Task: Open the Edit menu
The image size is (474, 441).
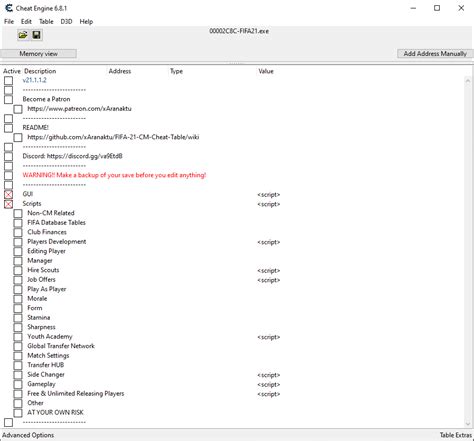Action: [26, 22]
